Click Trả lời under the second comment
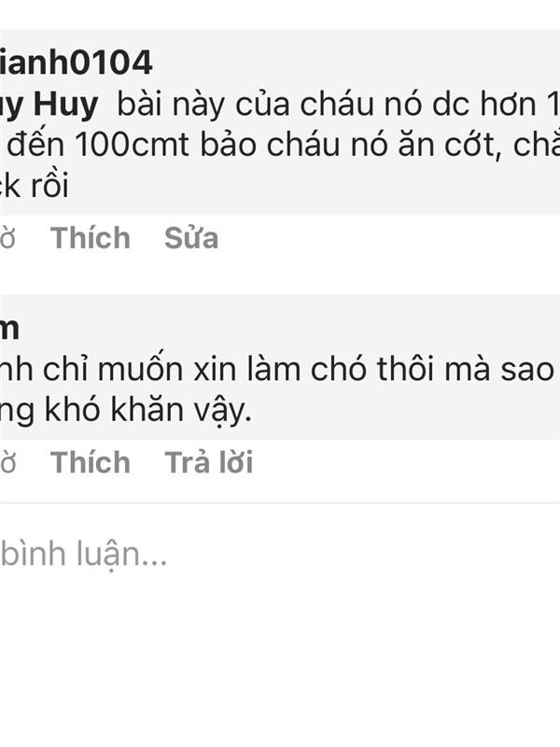 point(208,462)
